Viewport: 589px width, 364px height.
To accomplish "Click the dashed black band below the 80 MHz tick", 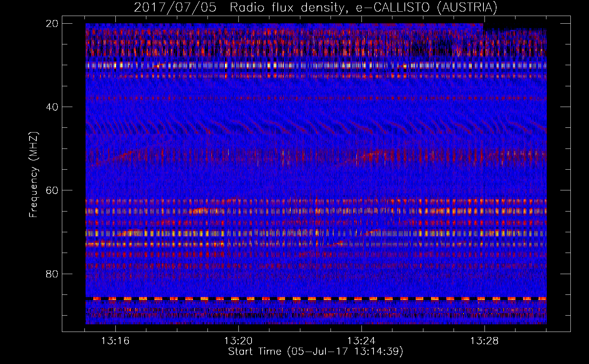I will click(316, 298).
